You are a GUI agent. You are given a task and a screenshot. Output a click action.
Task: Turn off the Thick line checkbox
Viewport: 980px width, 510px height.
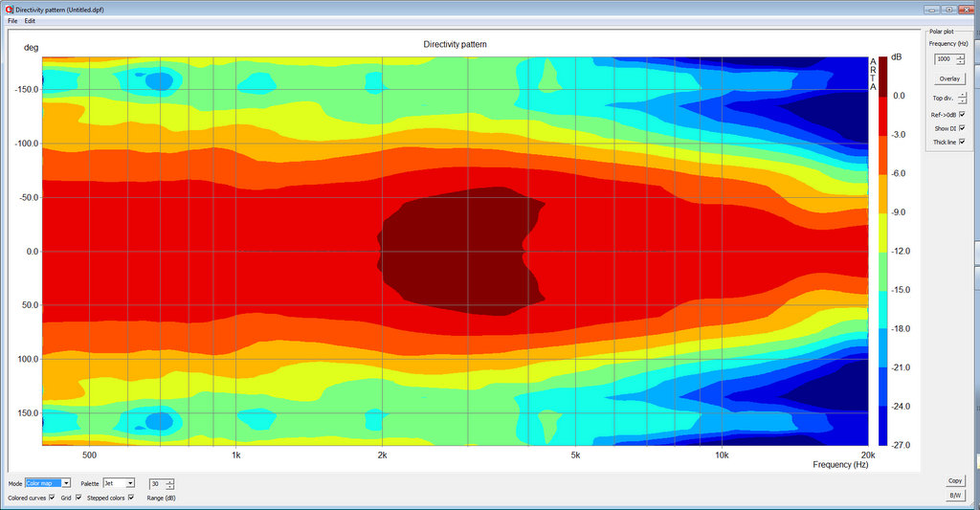(962, 142)
